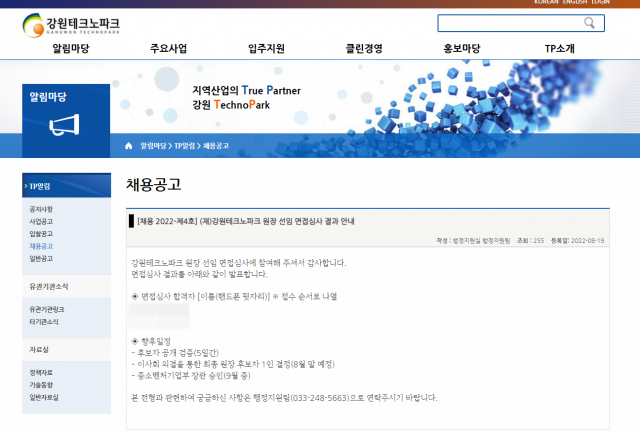640x434 pixels.
Task: Click the 중소벤처기업부 장관 승인(9월 중) line
Action: coord(191,376)
